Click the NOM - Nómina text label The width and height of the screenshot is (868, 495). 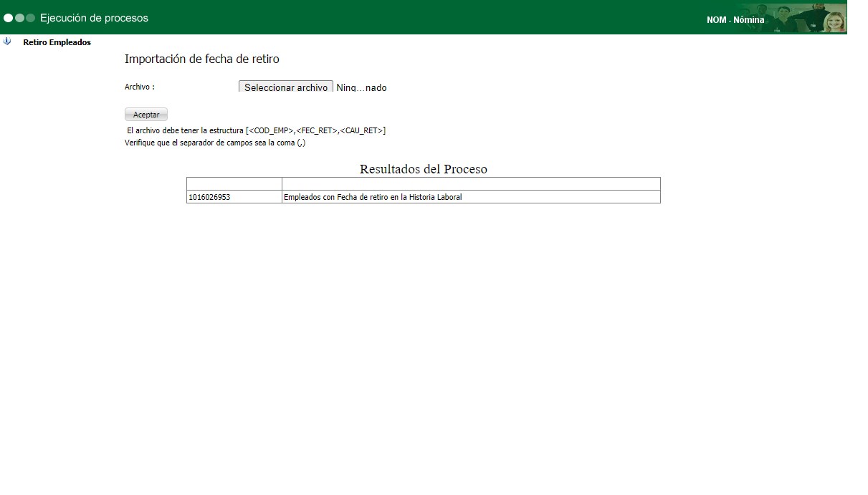pos(735,19)
